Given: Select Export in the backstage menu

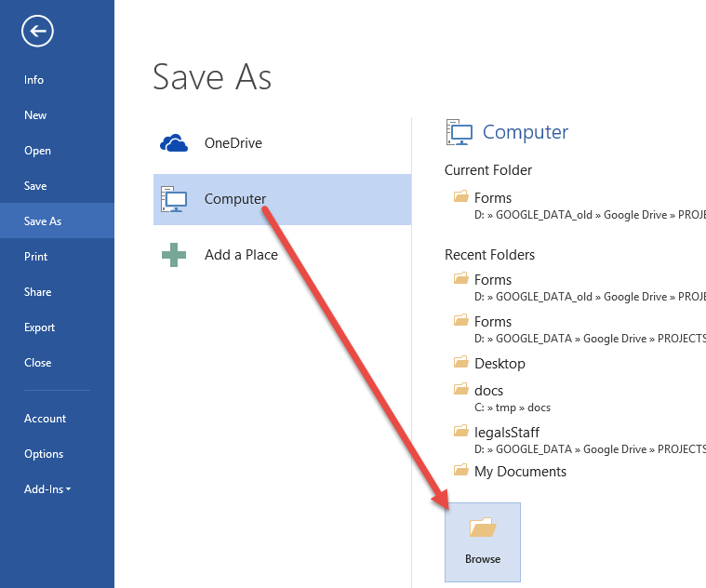Looking at the screenshot, I should pyautogui.click(x=40, y=327).
